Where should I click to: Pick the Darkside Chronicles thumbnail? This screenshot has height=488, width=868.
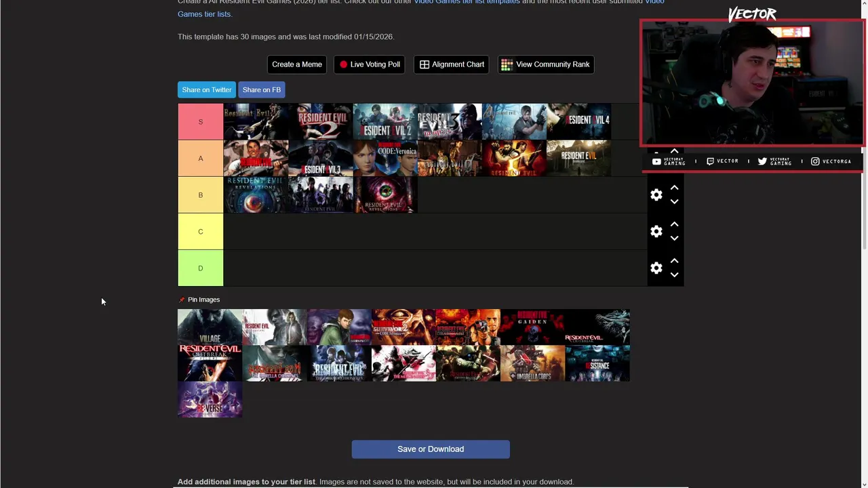[x=339, y=363]
